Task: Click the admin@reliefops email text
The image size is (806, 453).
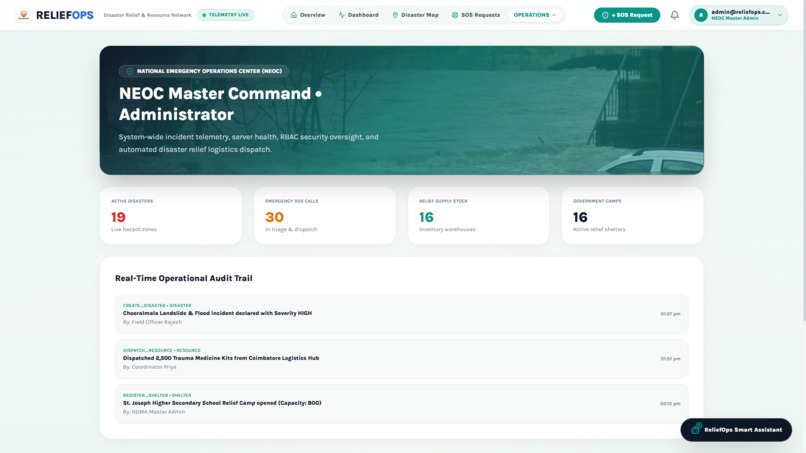Action: 740,12
